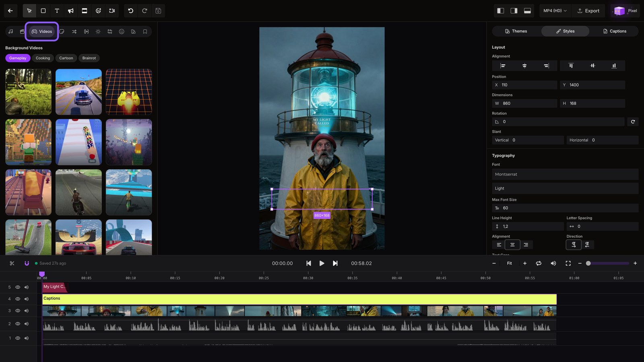Center-align text in Typography
Image resolution: width=644 pixels, height=362 pixels.
tap(512, 245)
